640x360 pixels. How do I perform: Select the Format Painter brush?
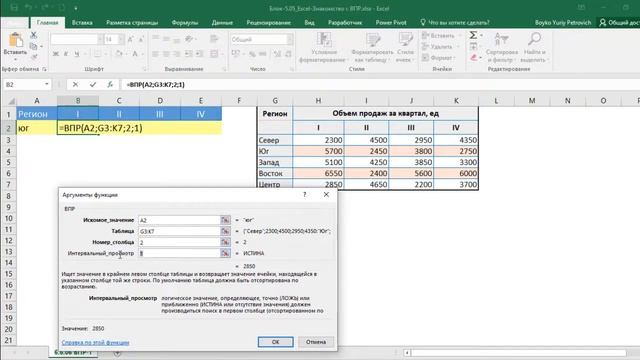(34, 57)
